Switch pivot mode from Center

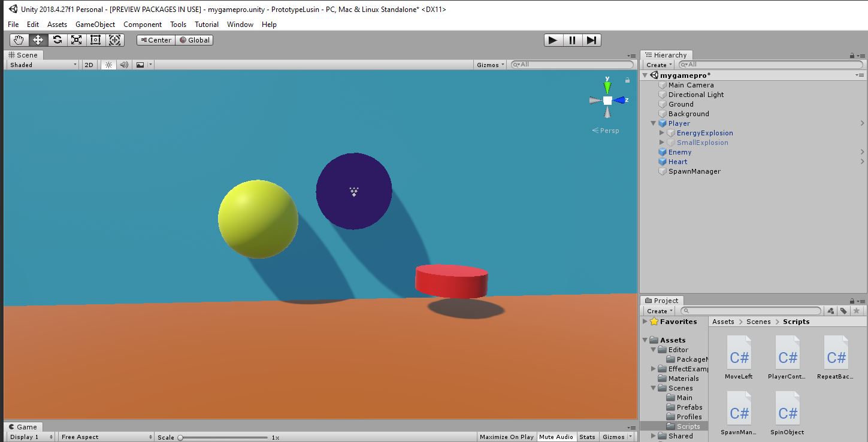click(155, 40)
